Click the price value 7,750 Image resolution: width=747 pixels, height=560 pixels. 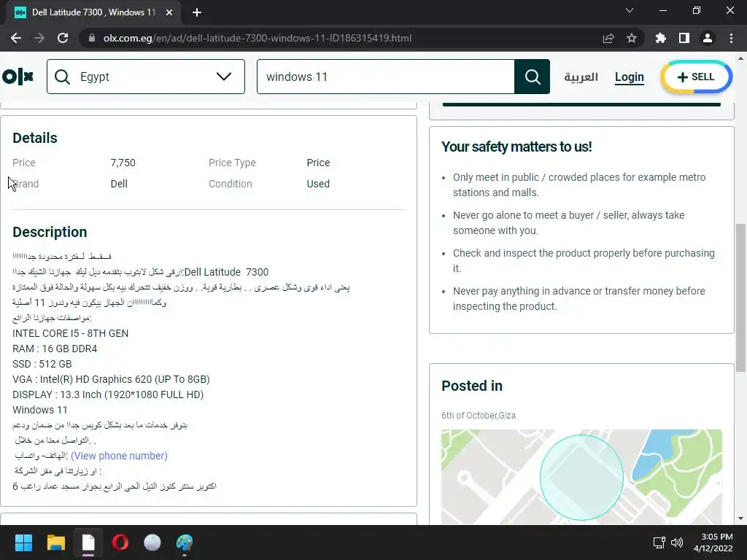coord(123,163)
